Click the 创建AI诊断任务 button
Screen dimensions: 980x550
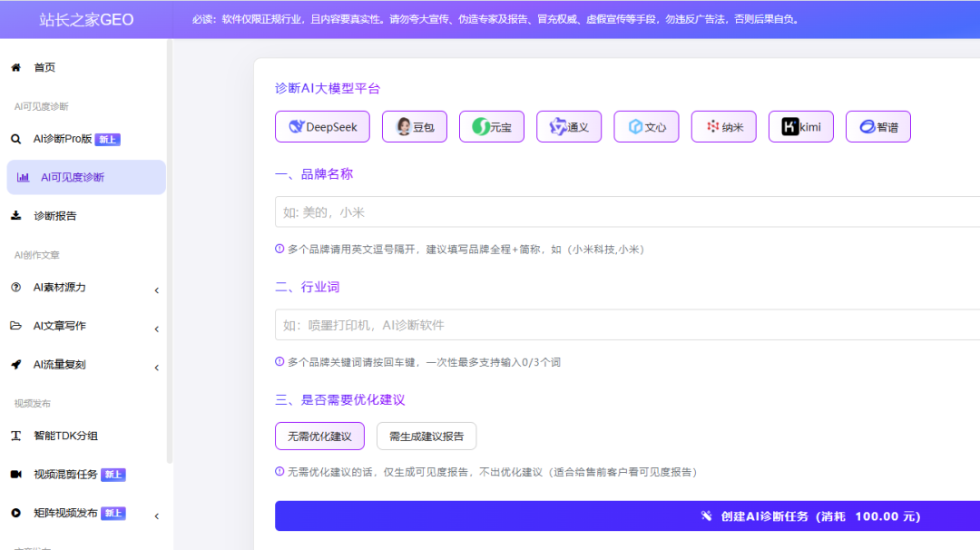[x=628, y=516]
